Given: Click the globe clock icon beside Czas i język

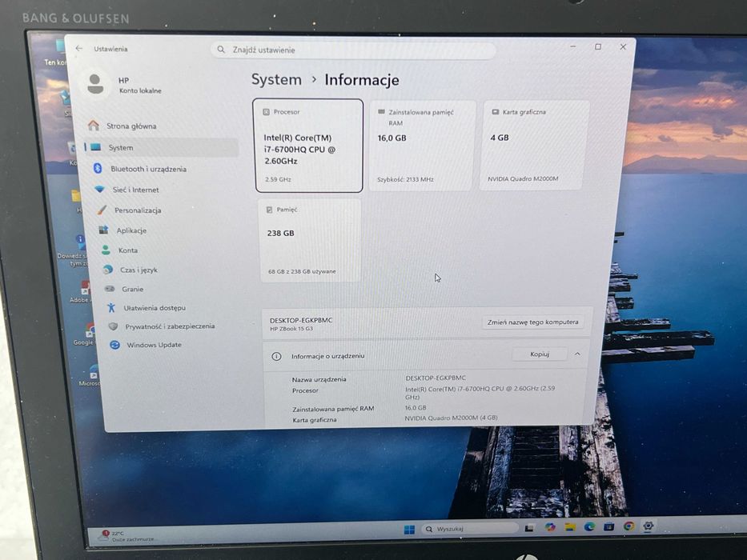Looking at the screenshot, I should point(108,270).
